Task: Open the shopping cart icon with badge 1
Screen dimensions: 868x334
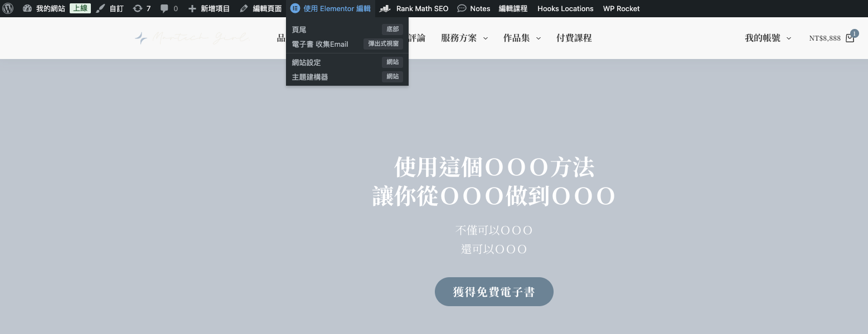Action: coord(850,38)
